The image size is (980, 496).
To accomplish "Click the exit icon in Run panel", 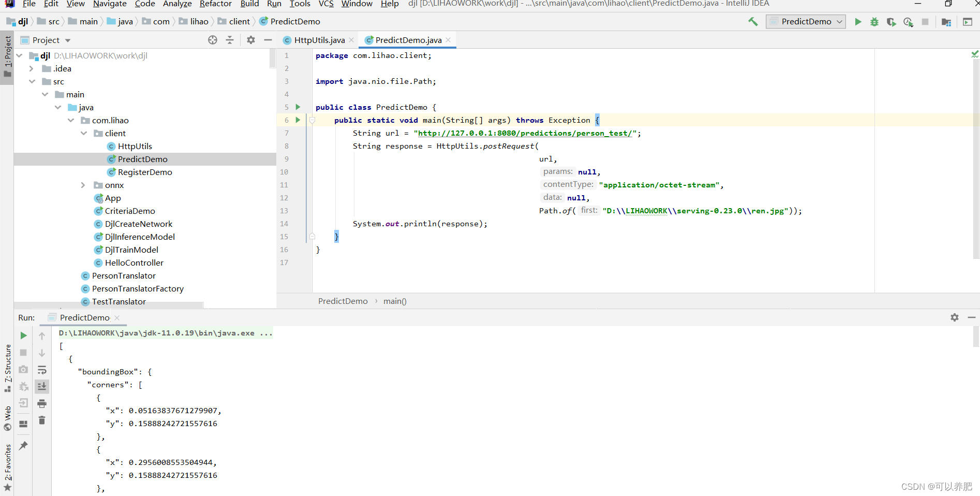I will click(23, 403).
